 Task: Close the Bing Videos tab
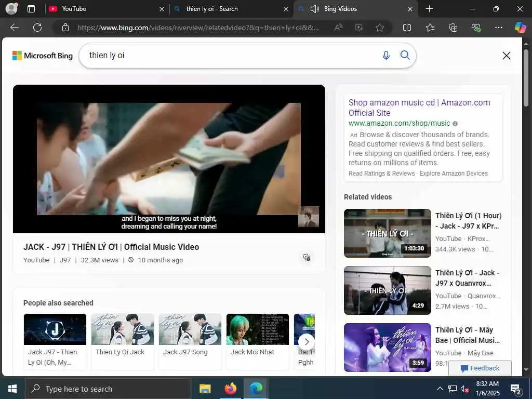pyautogui.click(x=410, y=9)
